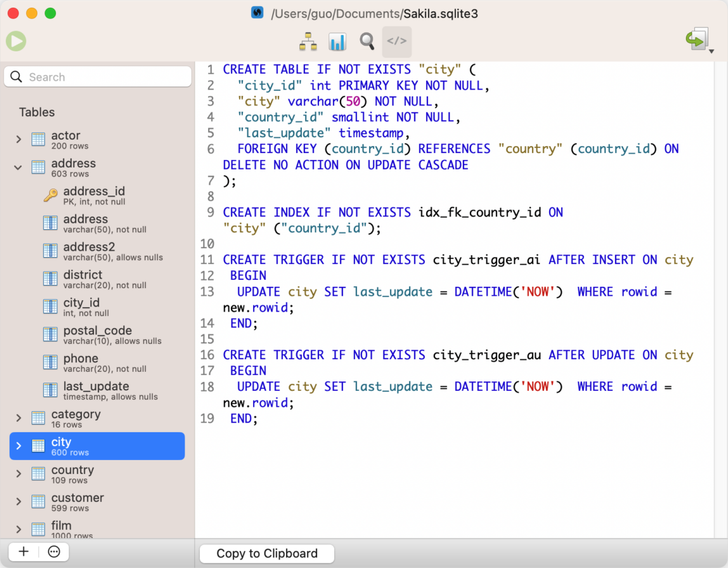Select the phone column entry
This screenshot has height=568, width=728.
97,362
